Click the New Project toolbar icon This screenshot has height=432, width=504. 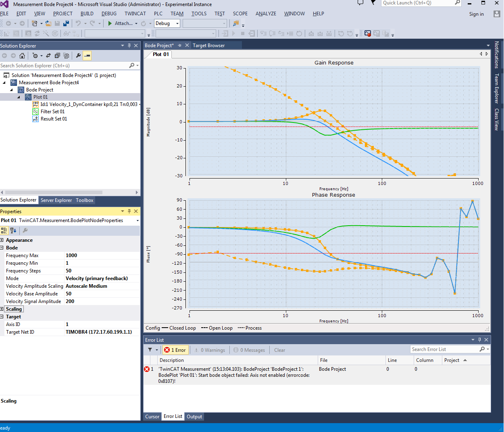pyautogui.click(x=35, y=23)
